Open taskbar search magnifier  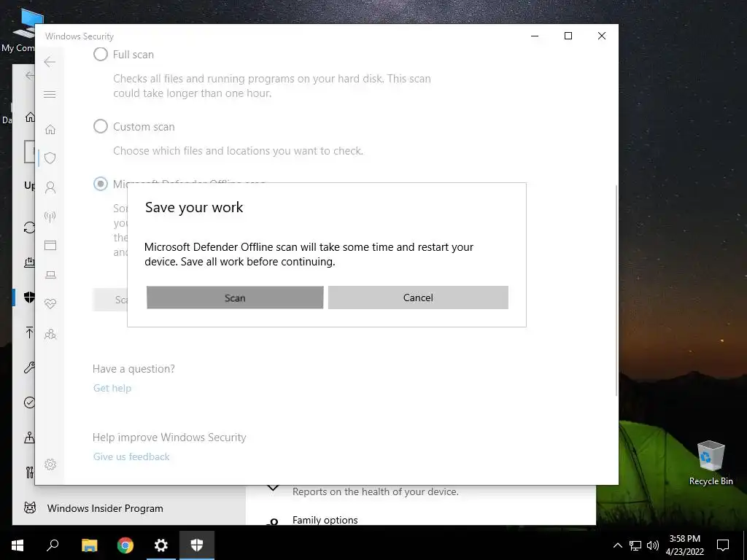click(x=53, y=545)
